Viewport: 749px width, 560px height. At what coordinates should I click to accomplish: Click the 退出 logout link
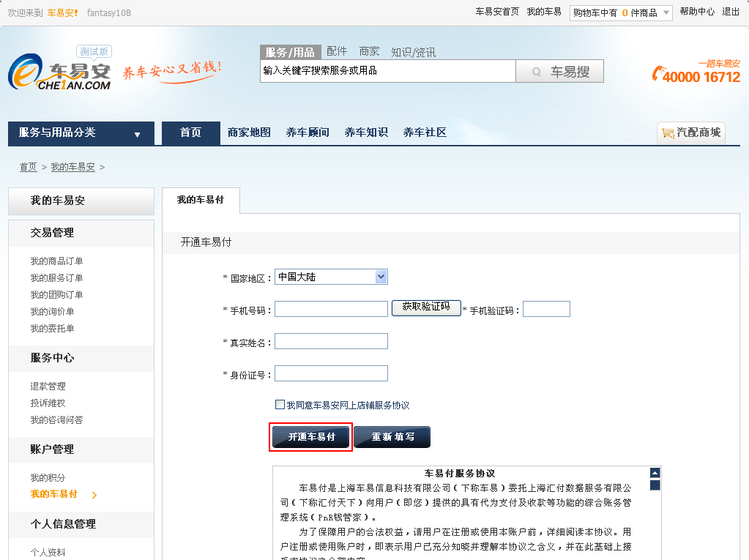tap(731, 12)
